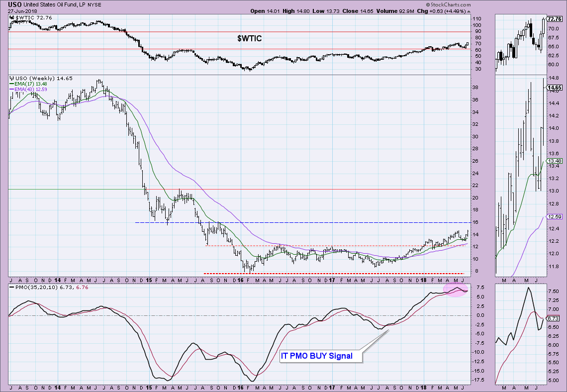This screenshot has height=392, width=567.
Task: Click the NYSE exchange label in title
Action: (94, 5)
